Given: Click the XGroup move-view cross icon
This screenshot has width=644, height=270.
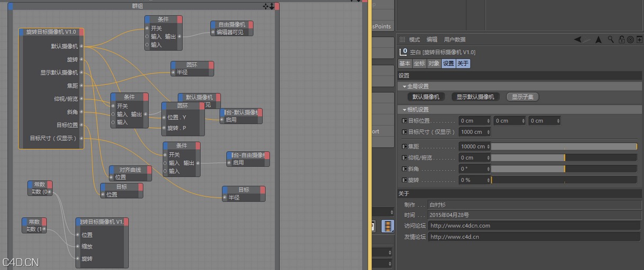Looking at the screenshot, I should 266,6.
